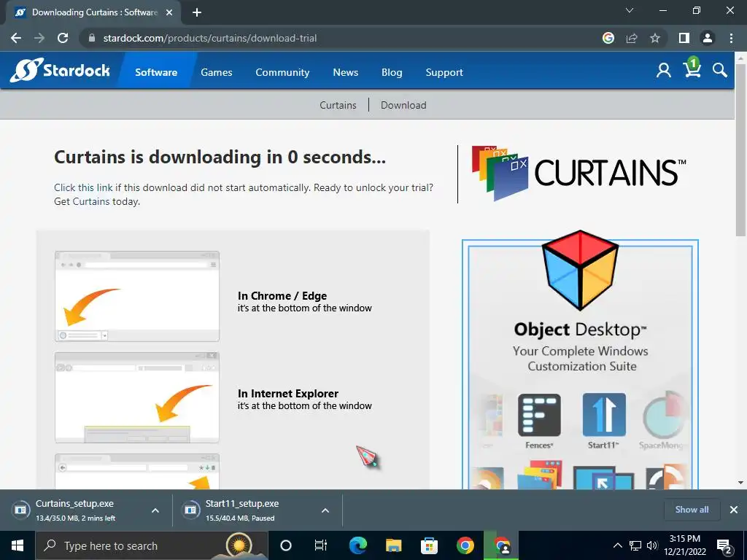Viewport: 747px width, 560px height.
Task: Show hidden system tray icons
Action: [617, 545]
